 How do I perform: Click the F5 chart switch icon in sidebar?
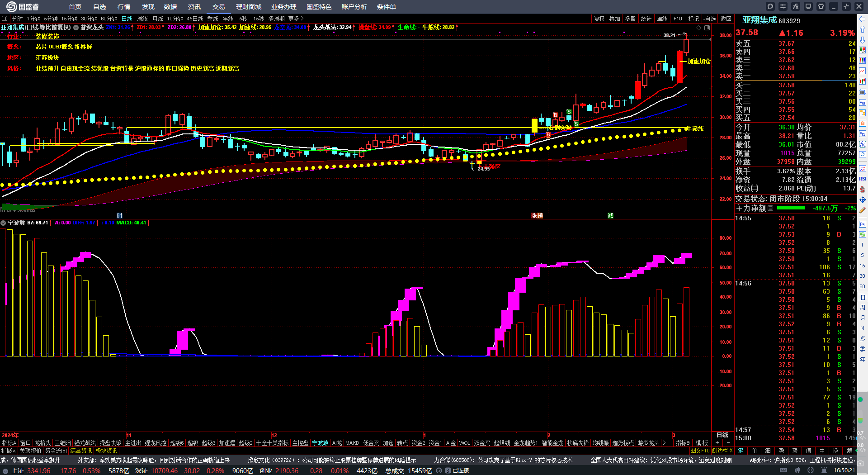[x=863, y=224]
